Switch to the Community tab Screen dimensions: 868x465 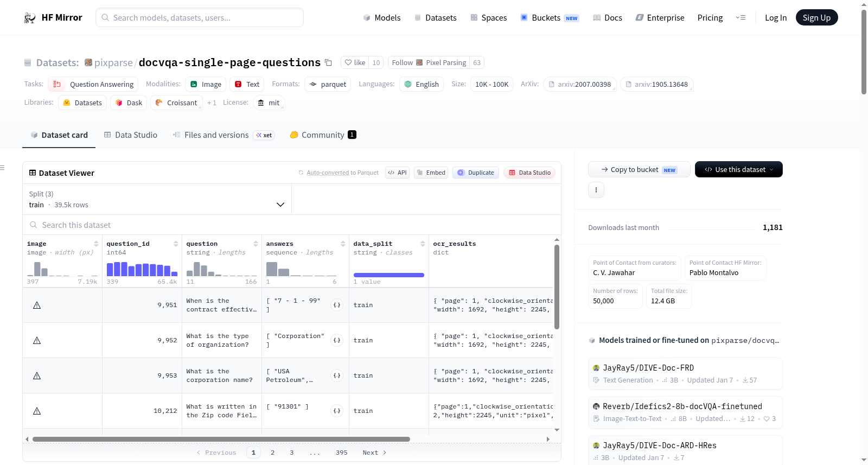pyautogui.click(x=323, y=135)
